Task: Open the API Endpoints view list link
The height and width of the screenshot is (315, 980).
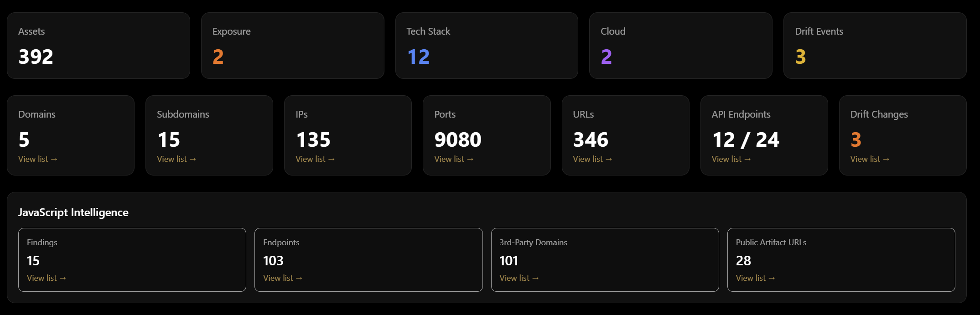Action: [731, 159]
